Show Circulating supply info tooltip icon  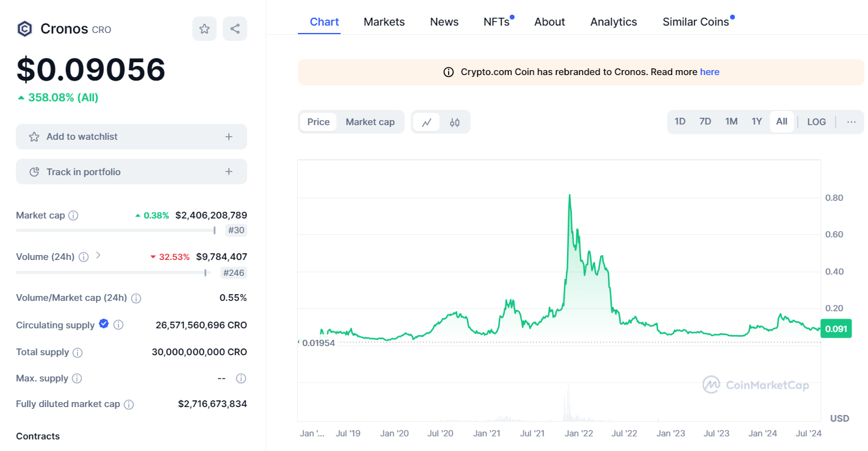coord(118,325)
